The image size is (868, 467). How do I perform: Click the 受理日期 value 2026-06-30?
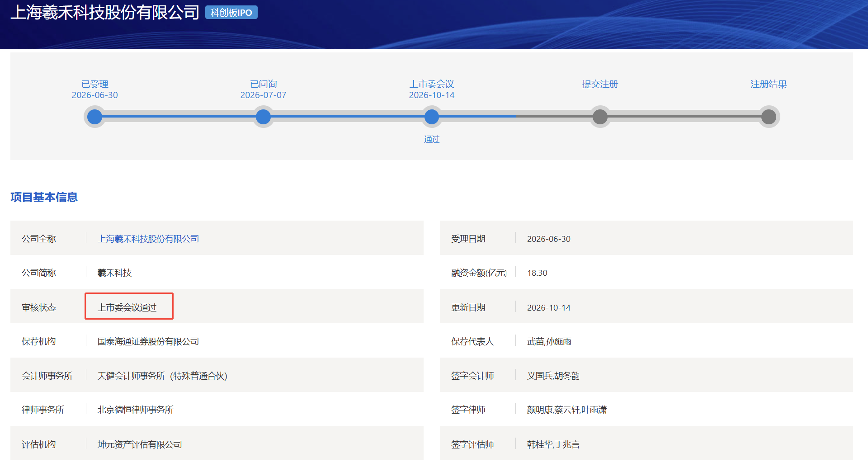pyautogui.click(x=549, y=239)
